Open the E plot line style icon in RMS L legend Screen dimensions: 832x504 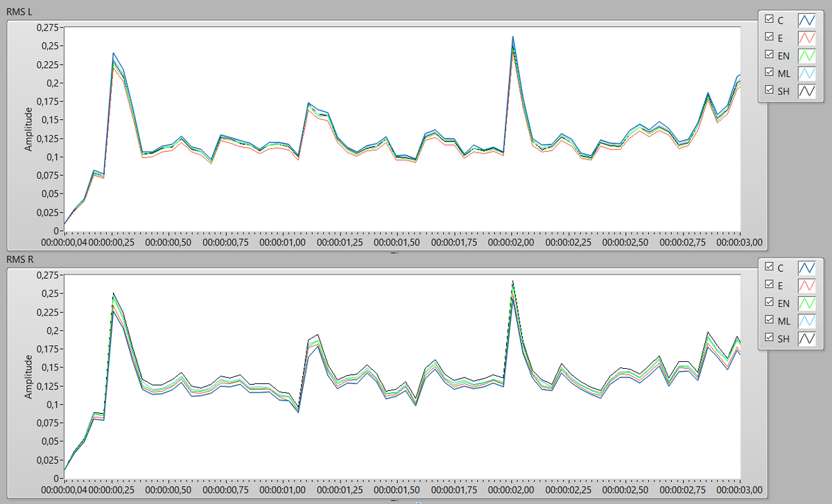point(807,37)
